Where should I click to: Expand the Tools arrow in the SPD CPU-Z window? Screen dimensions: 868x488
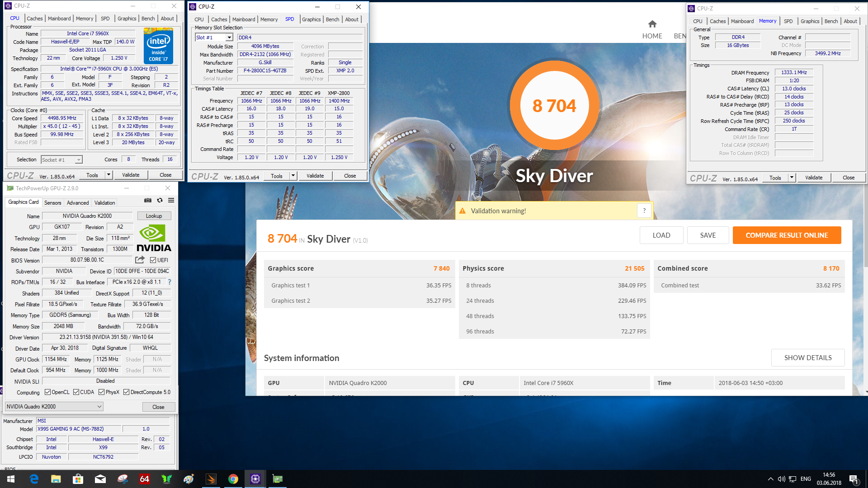[x=293, y=176]
